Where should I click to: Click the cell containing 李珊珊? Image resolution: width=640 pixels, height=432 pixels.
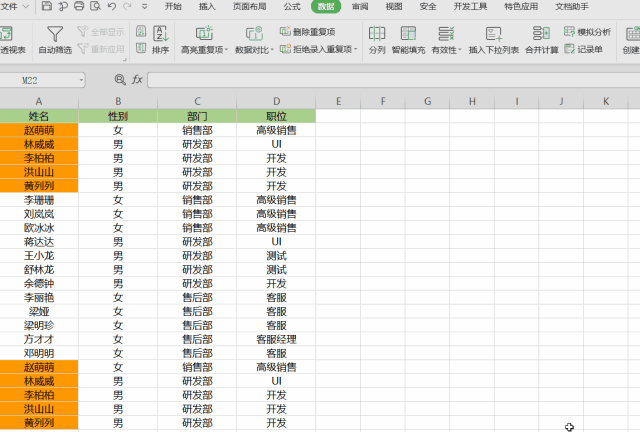point(39,200)
